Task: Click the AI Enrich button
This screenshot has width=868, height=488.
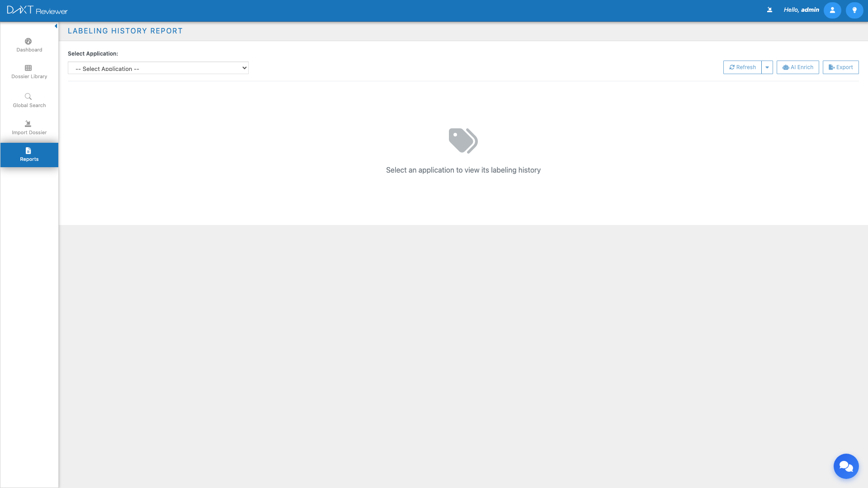Action: pos(797,67)
